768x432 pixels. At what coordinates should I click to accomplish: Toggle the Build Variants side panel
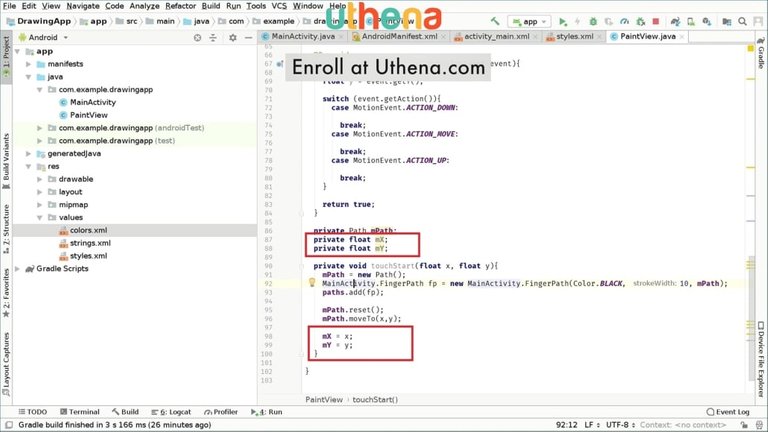coord(6,162)
